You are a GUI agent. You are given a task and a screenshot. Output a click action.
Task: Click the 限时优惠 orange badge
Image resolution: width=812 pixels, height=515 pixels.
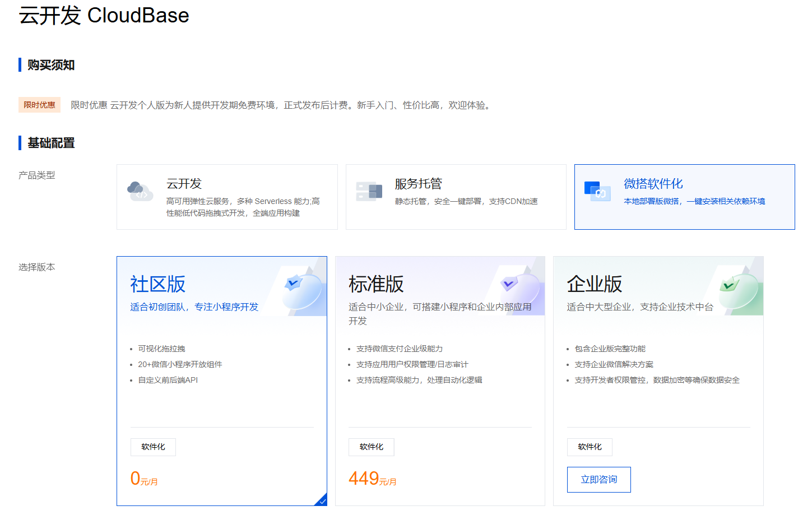pyautogui.click(x=39, y=105)
